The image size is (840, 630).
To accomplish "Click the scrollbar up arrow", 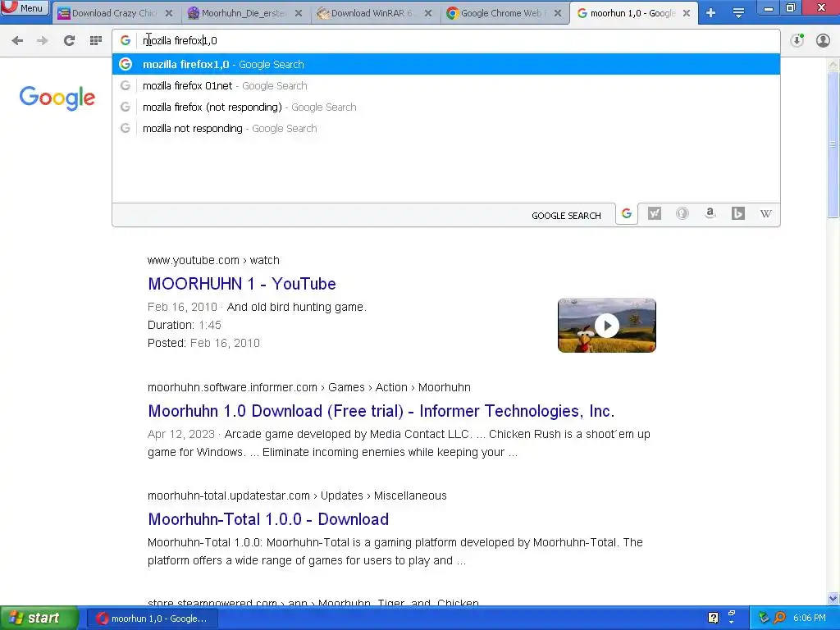I will coord(833,65).
